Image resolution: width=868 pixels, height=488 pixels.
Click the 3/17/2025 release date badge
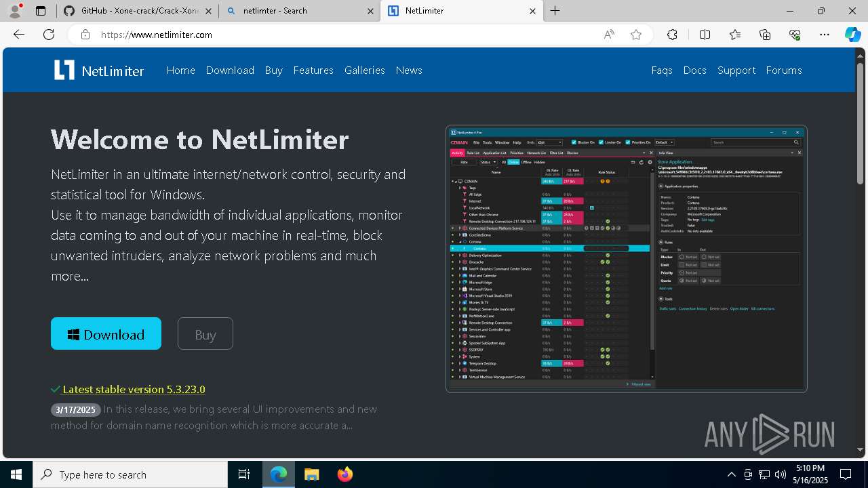coord(76,409)
